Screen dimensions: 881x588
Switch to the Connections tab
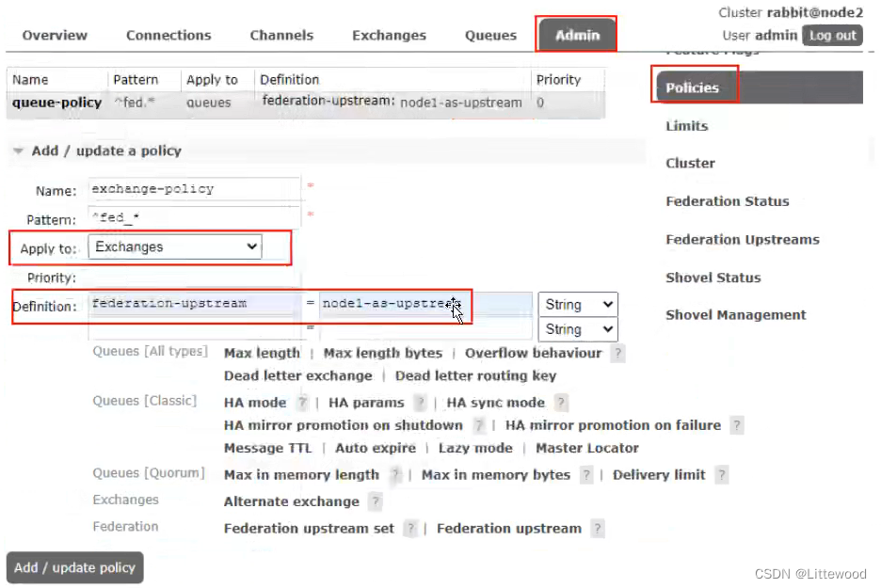pos(168,36)
